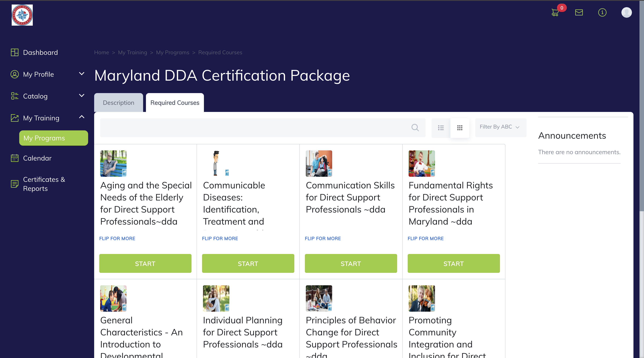Click the search magnifier icon
This screenshot has height=358, width=644.
[415, 128]
